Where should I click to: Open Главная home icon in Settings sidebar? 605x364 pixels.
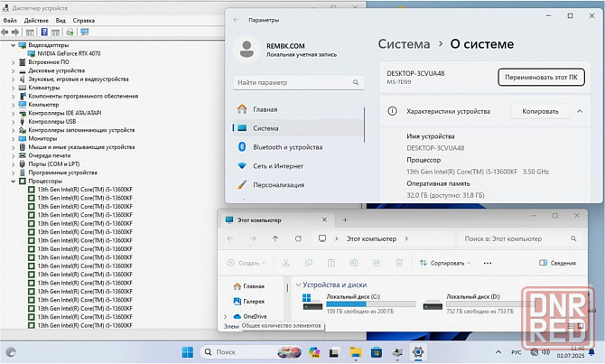242,109
